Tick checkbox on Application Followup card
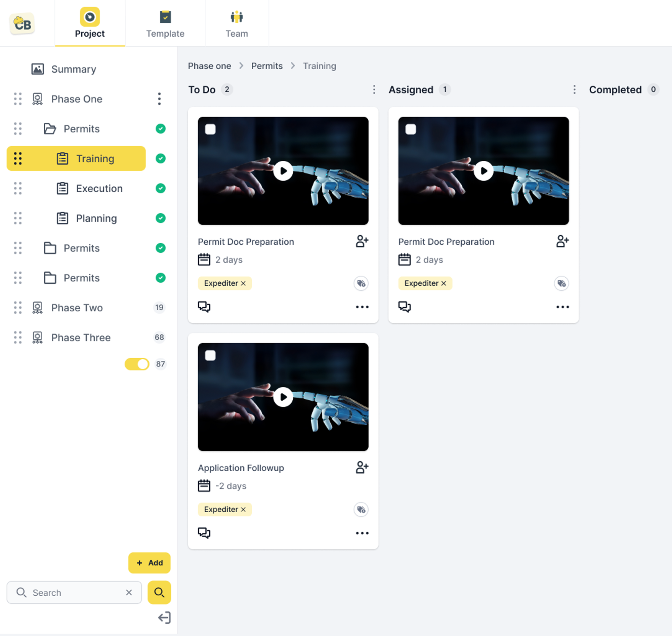The width and height of the screenshot is (672, 636). click(x=210, y=355)
